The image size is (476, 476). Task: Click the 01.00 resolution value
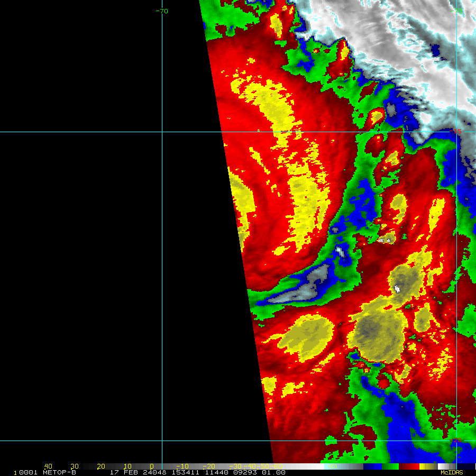pos(273,472)
